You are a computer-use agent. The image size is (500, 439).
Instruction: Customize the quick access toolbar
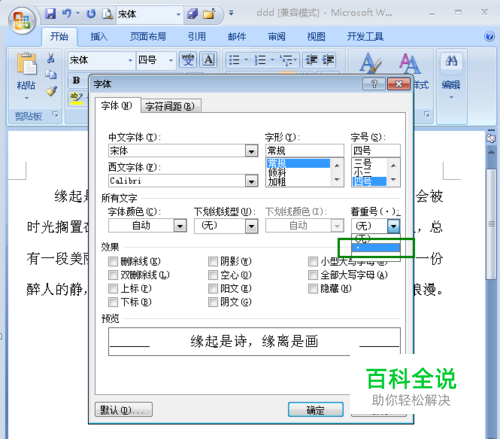(x=231, y=13)
